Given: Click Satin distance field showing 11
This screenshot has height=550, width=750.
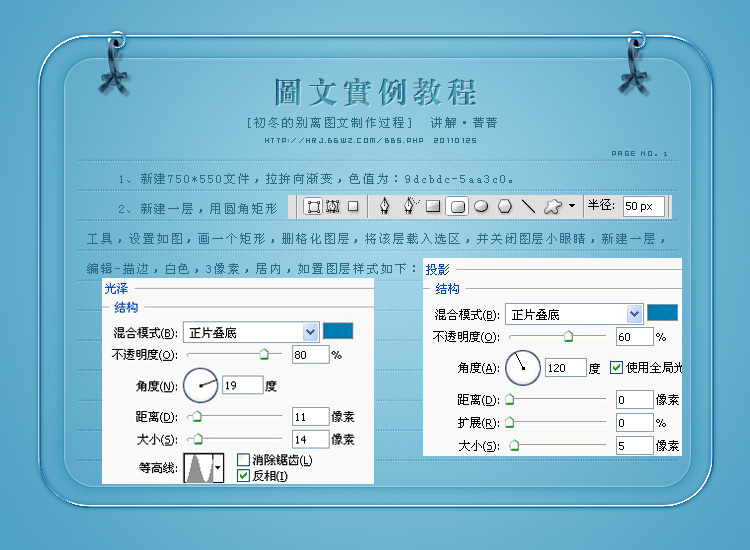Looking at the screenshot, I should pos(311,417).
